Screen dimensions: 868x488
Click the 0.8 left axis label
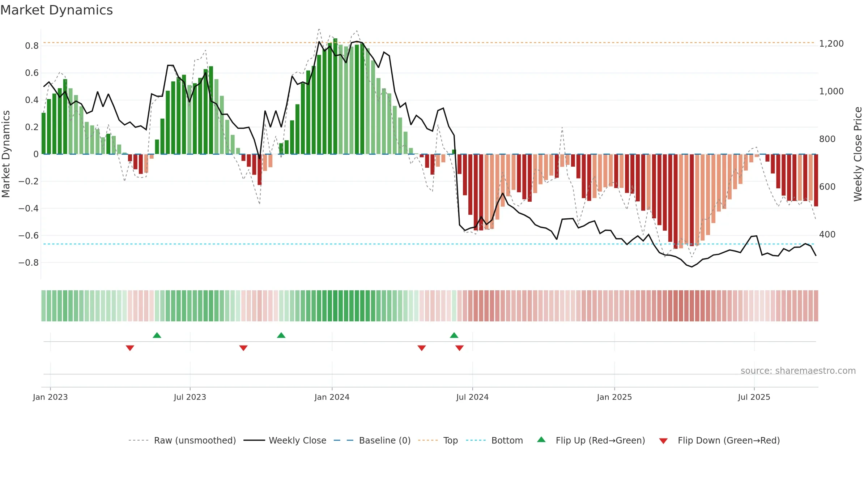point(32,46)
